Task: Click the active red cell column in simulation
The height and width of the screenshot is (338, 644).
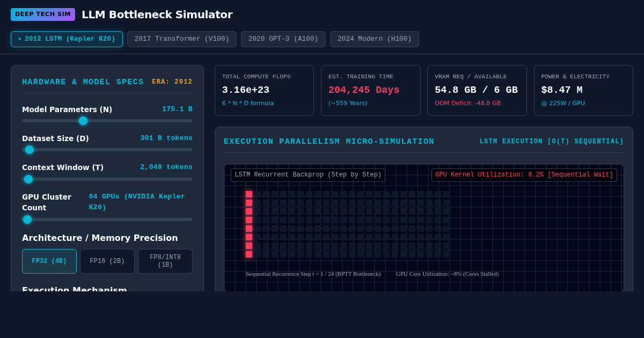Action: 249,224
